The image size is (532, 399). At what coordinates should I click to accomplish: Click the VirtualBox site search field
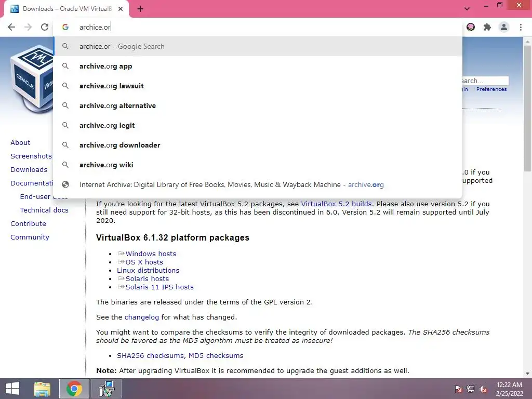(485, 81)
